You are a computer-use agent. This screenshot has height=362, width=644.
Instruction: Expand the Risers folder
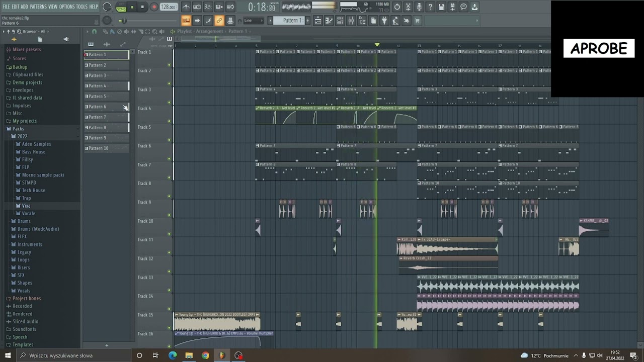point(23,267)
